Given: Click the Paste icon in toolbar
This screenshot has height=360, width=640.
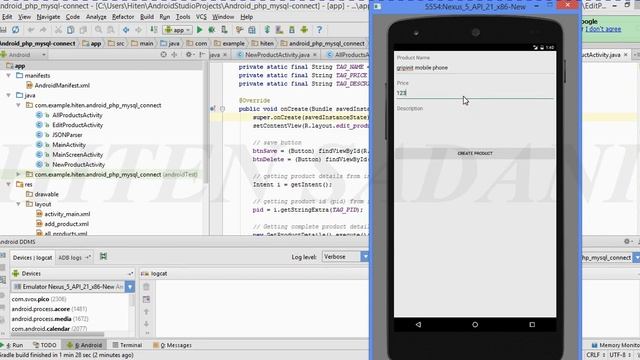Looking at the screenshot, I should click(x=83, y=30).
